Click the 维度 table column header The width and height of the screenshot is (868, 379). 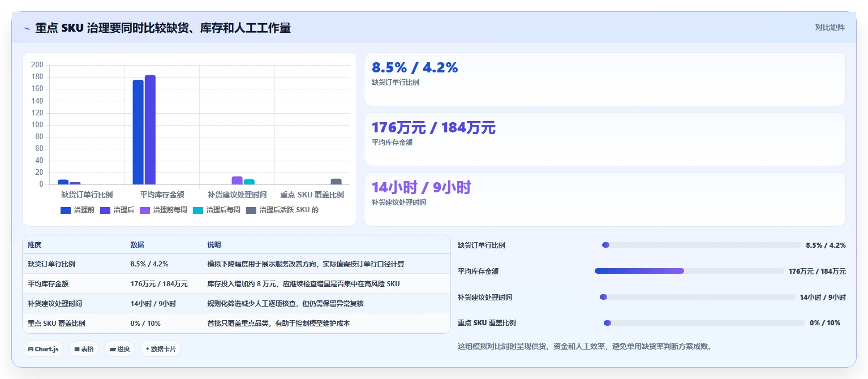(x=35, y=245)
